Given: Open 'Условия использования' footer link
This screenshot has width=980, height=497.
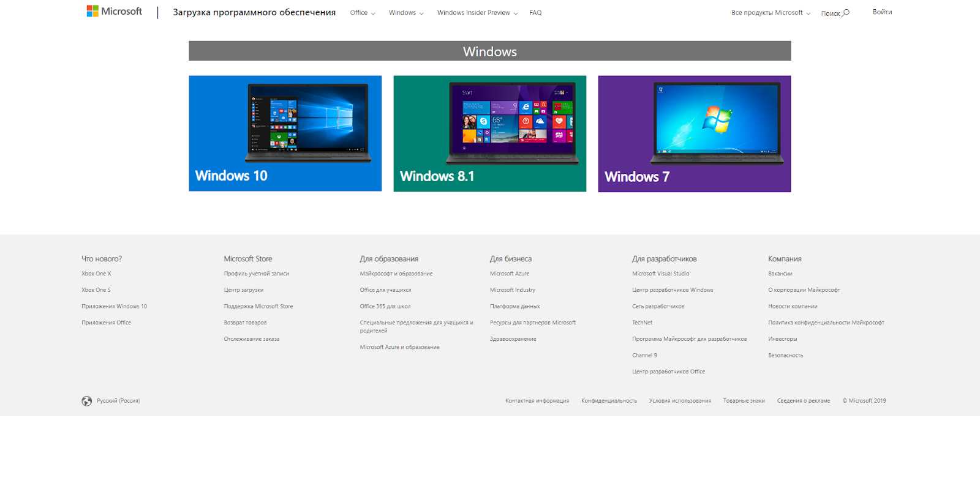Looking at the screenshot, I should (680, 401).
